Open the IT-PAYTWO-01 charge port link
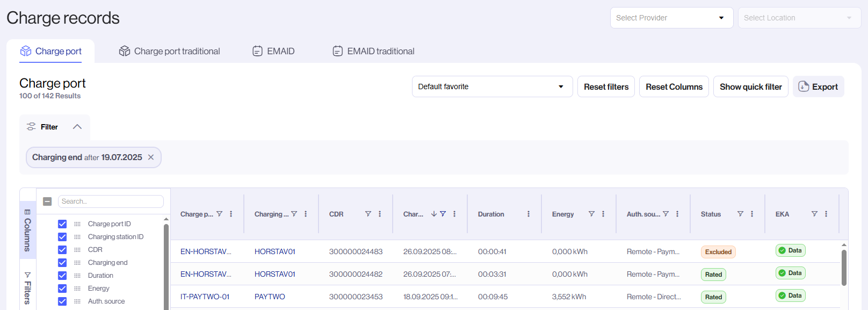 coord(205,297)
